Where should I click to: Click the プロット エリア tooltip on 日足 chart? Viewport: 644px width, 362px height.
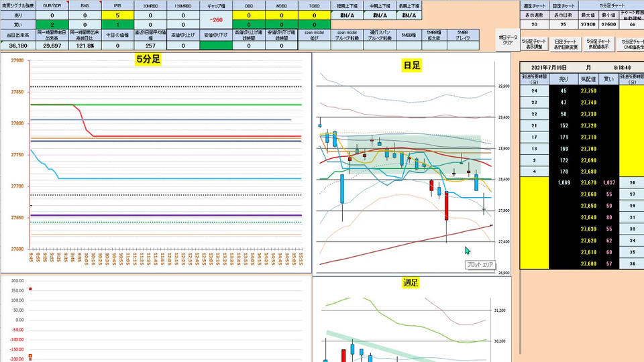click(479, 265)
